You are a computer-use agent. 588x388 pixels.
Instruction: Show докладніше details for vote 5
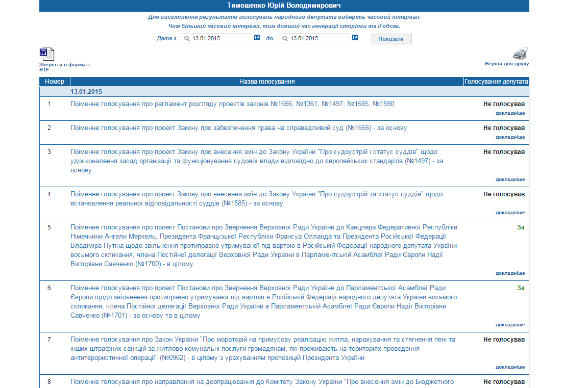[509, 273]
